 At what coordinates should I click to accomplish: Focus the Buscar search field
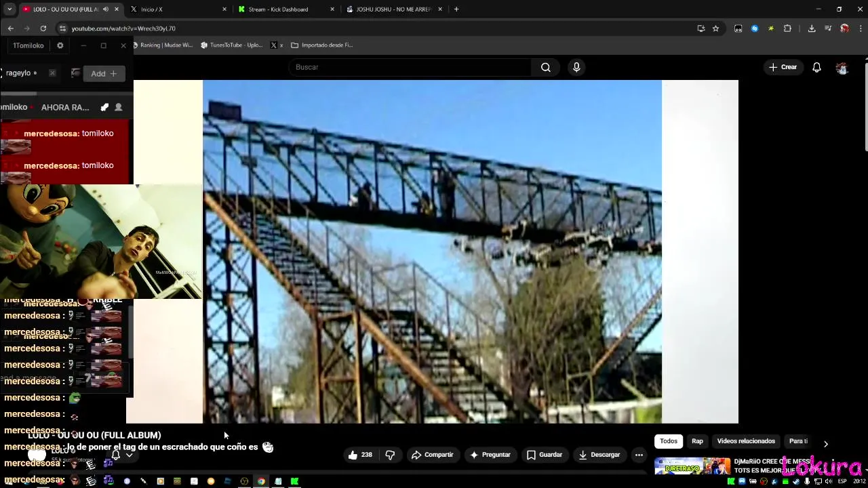(410, 67)
